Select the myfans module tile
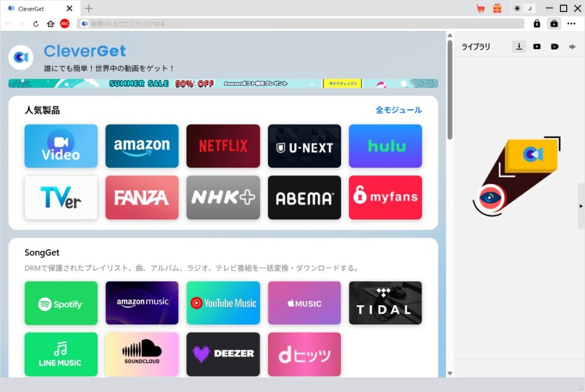 [386, 198]
